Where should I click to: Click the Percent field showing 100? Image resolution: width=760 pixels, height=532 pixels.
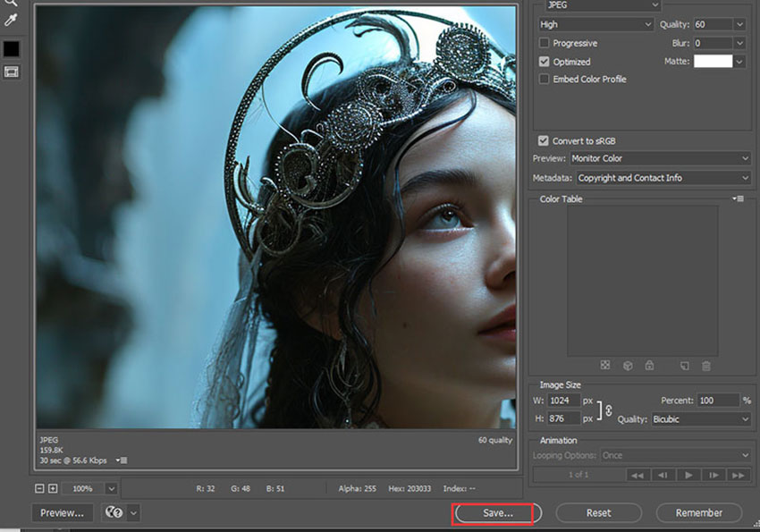pos(718,401)
